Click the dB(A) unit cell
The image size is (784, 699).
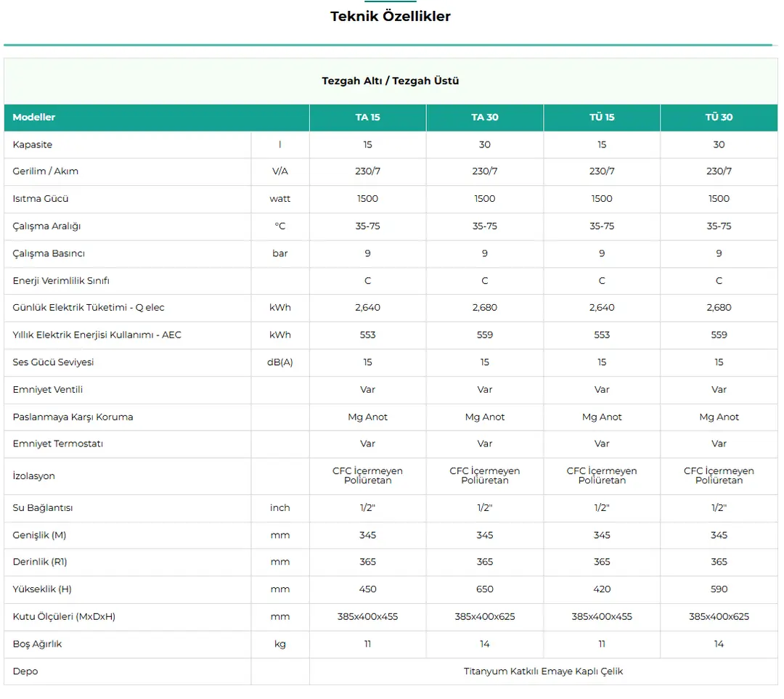(x=280, y=362)
